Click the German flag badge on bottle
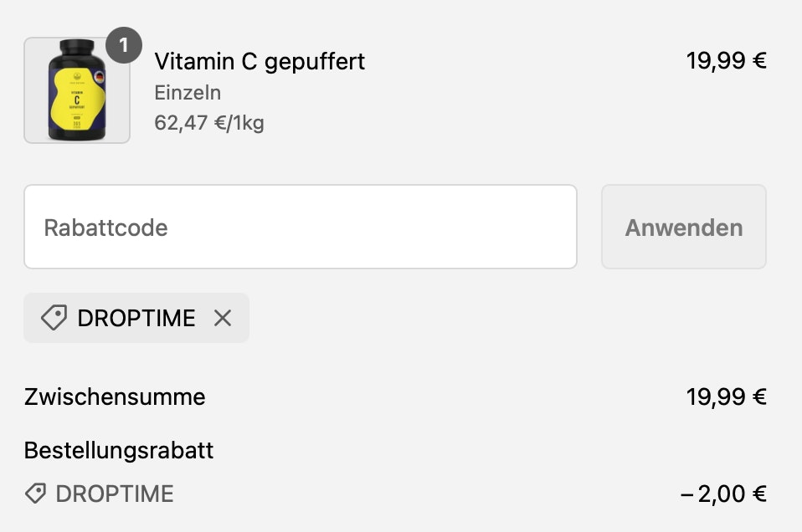Screen dimensions: 802x532 coord(100,77)
